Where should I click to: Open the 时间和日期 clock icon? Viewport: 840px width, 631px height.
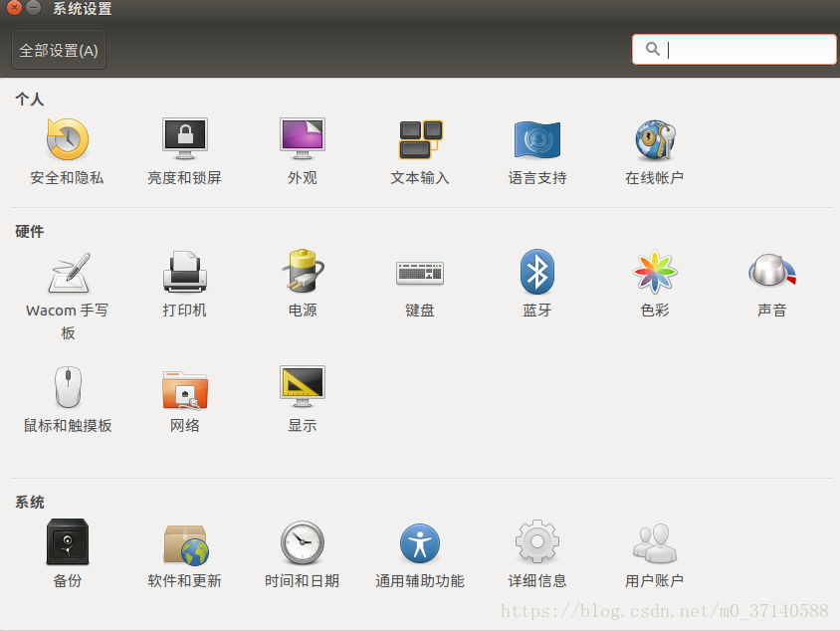[303, 542]
